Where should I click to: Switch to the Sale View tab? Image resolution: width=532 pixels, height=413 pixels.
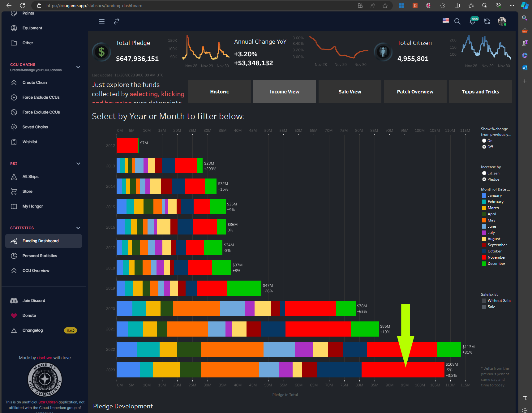pyautogui.click(x=350, y=92)
